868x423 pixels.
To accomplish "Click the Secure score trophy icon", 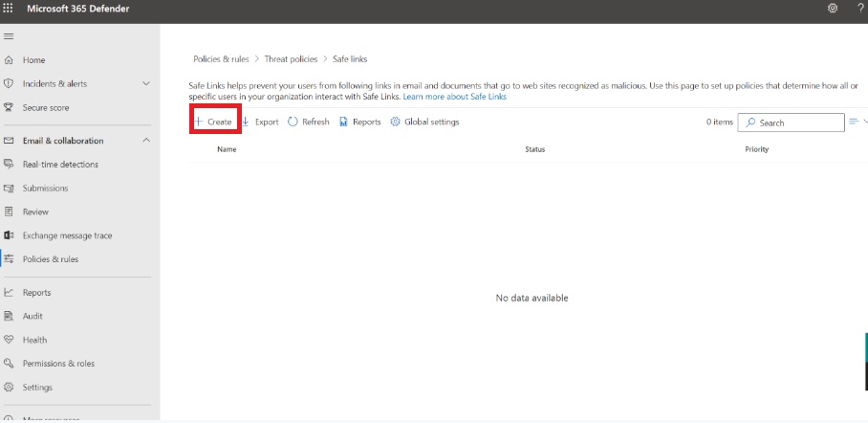I will pos(9,107).
